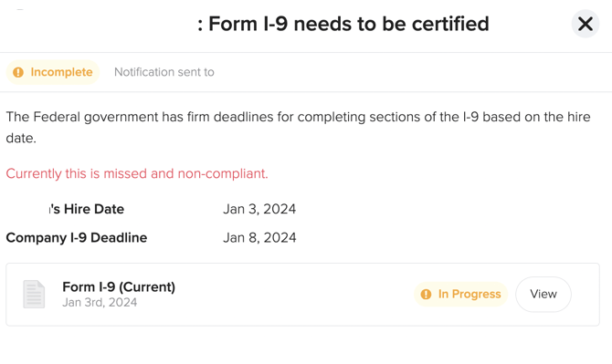The height and width of the screenshot is (364, 612).
Task: Click the Incomplete status badge
Action: tap(53, 72)
